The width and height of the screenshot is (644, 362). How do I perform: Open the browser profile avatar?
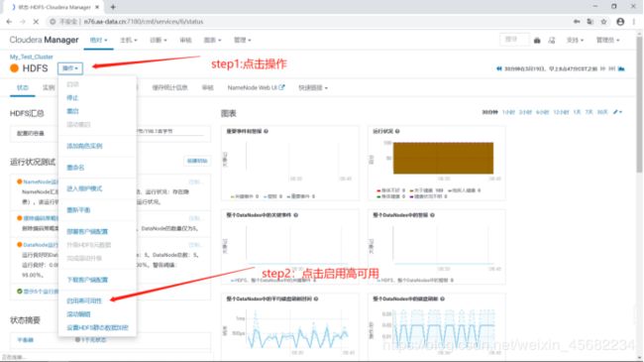point(620,22)
